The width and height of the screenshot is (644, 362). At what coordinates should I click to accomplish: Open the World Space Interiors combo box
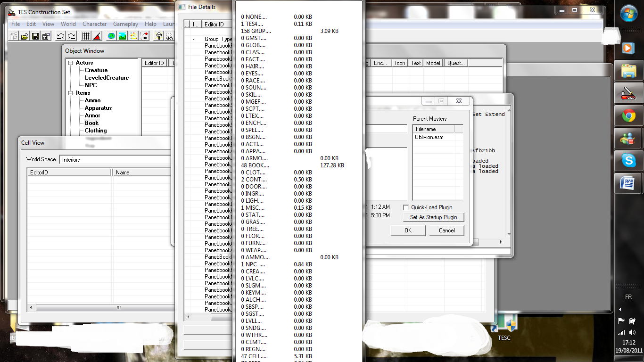click(116, 160)
